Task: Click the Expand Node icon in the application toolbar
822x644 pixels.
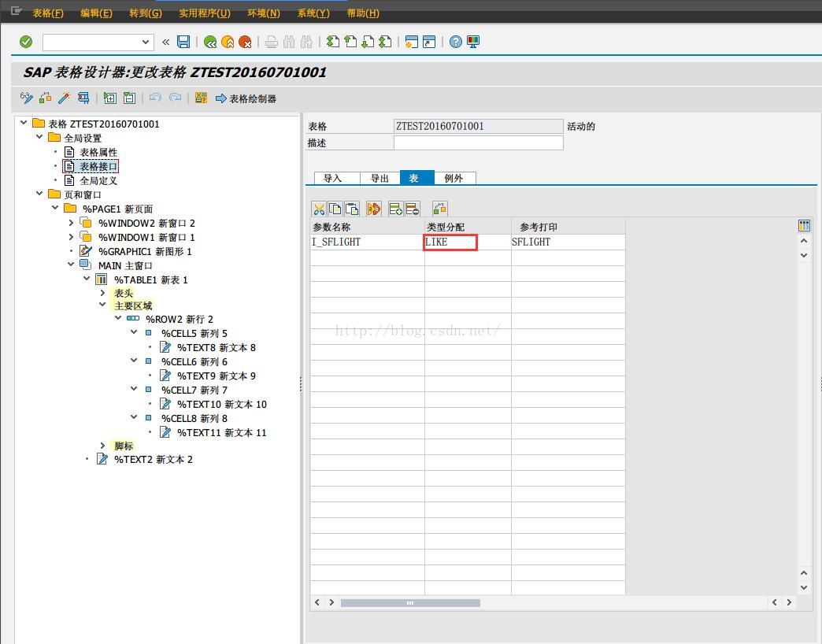Action: click(109, 98)
